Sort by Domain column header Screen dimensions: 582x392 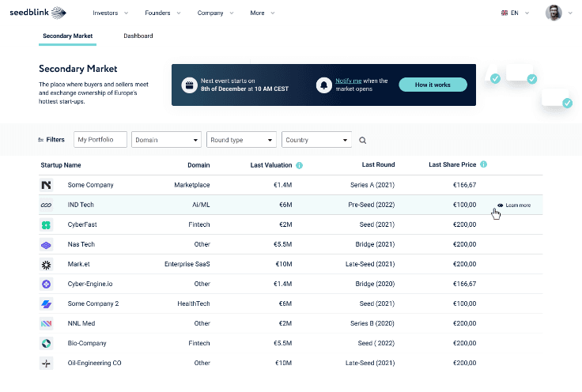(x=198, y=165)
